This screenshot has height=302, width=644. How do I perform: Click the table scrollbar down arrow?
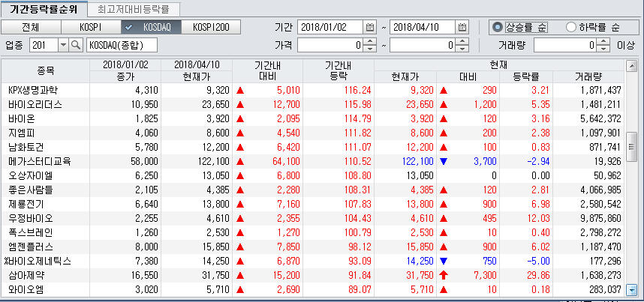coord(630,291)
